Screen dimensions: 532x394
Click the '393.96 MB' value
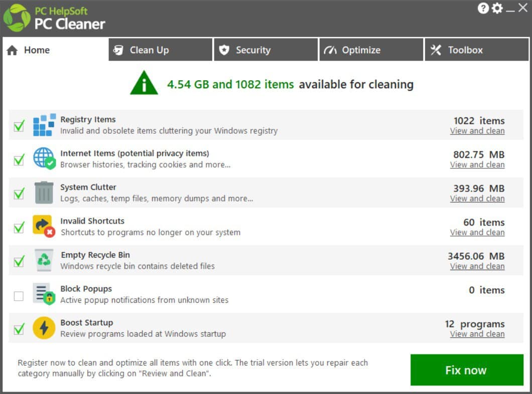point(479,188)
